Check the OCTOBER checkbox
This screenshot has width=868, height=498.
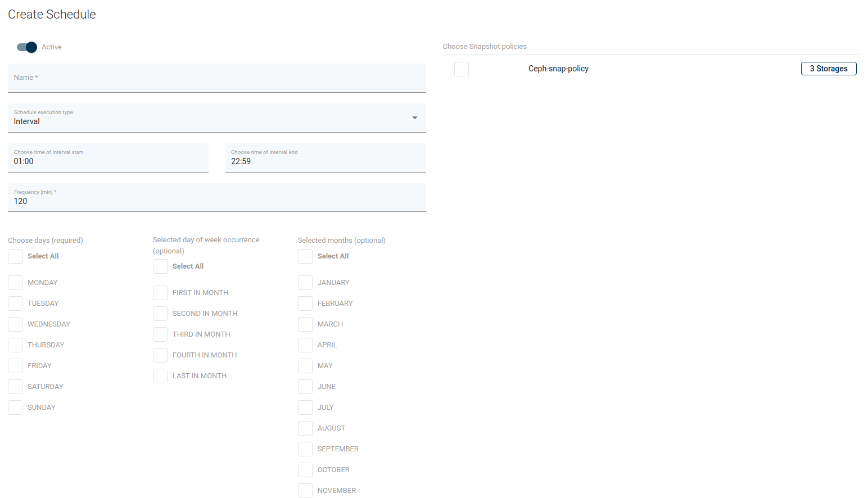[305, 470]
